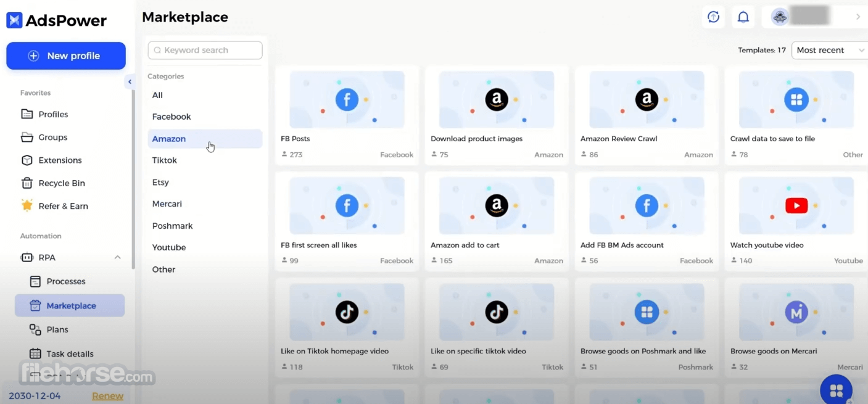Click the Amazon add to cart title

[x=465, y=245]
